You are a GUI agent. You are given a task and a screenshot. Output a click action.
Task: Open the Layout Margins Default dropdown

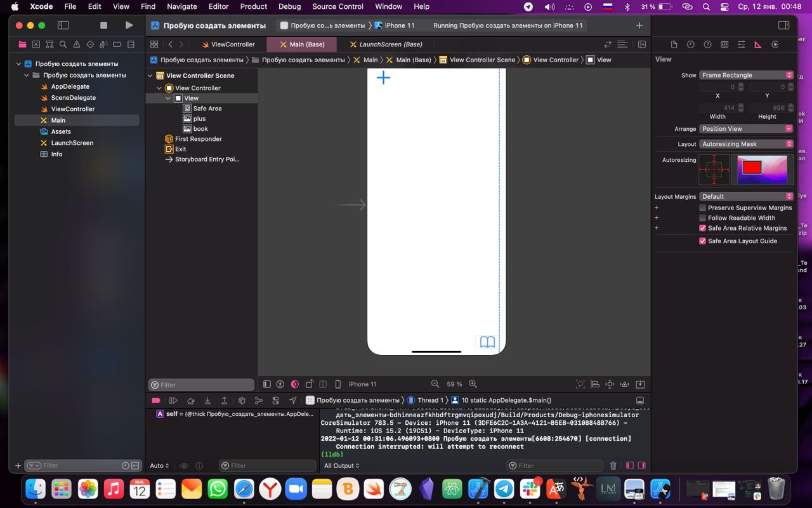747,196
